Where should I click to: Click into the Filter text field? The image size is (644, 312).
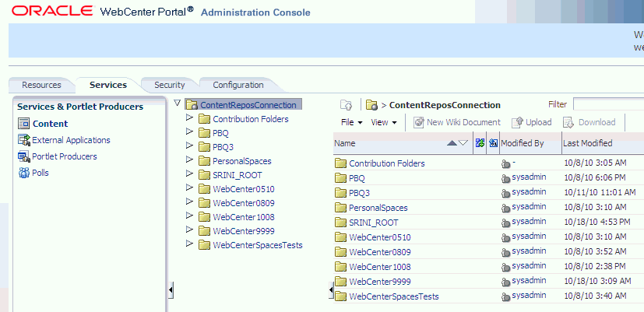pyautogui.click(x=607, y=104)
